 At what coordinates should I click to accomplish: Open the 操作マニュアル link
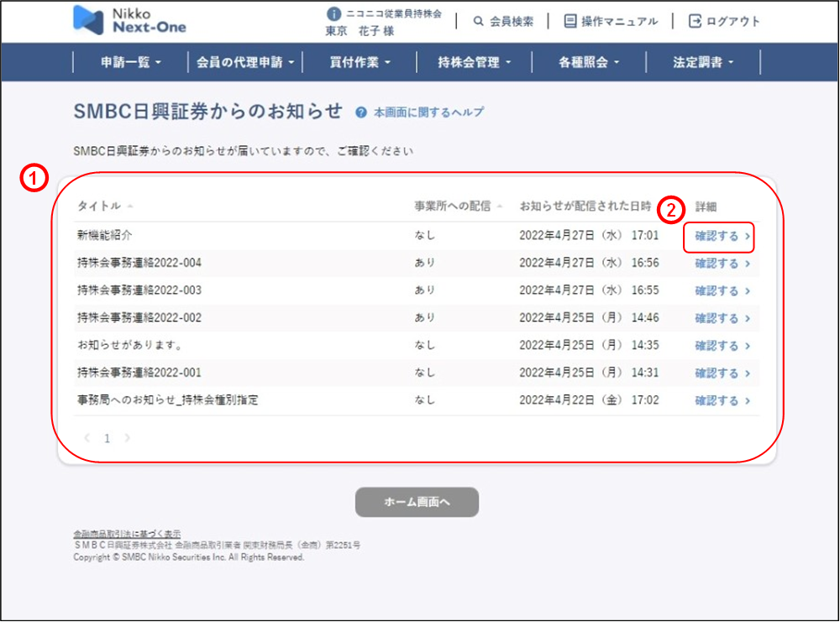pyautogui.click(x=619, y=22)
